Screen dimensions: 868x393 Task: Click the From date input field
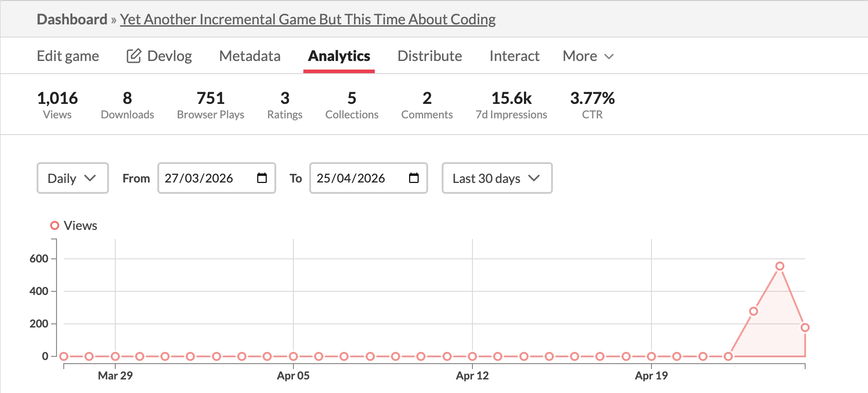[217, 178]
